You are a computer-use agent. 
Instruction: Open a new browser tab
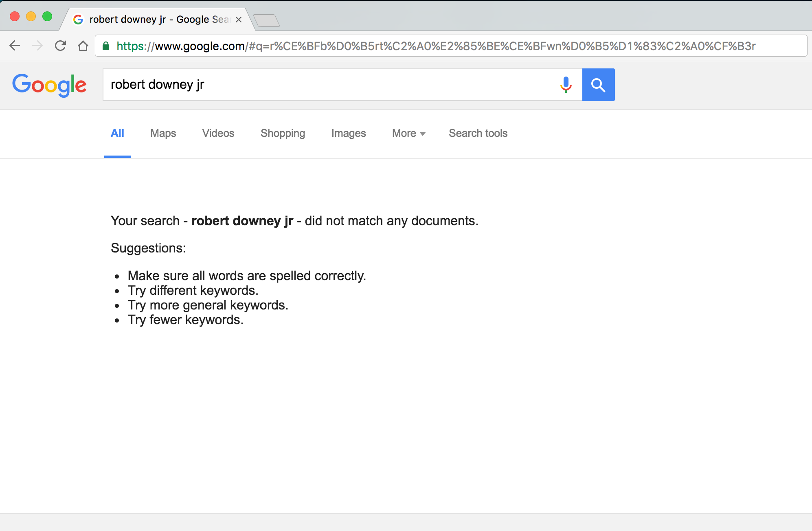click(x=266, y=20)
